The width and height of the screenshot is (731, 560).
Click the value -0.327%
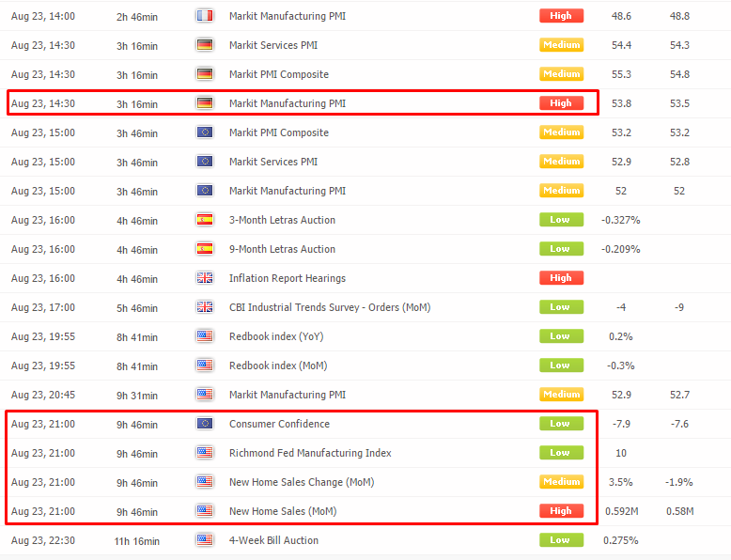click(620, 220)
